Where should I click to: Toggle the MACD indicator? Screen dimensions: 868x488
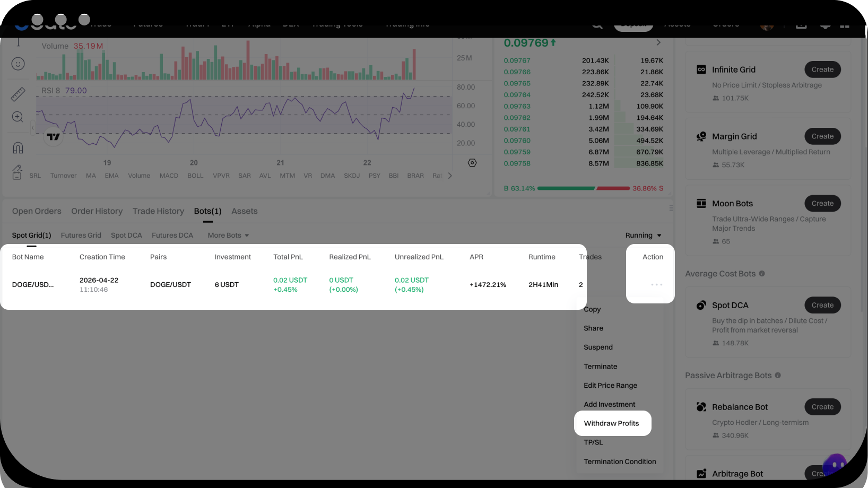(169, 176)
